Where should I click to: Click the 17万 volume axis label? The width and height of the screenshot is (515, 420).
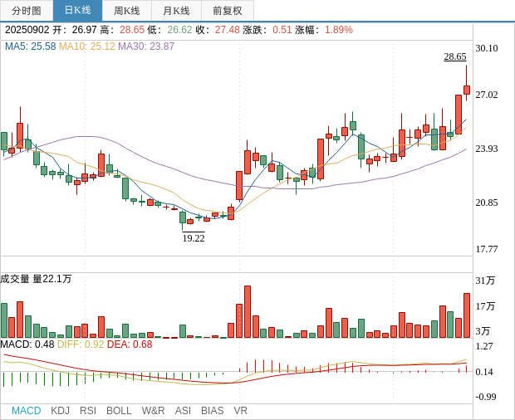(485, 306)
